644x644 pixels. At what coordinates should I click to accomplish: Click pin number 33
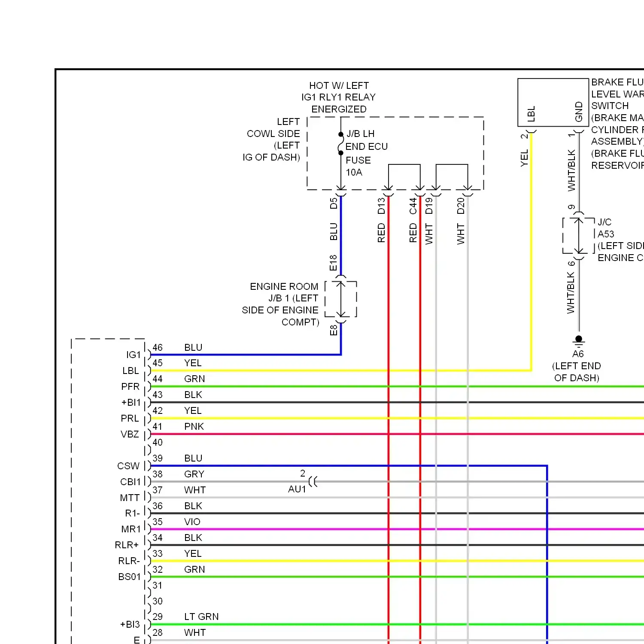[x=158, y=553]
